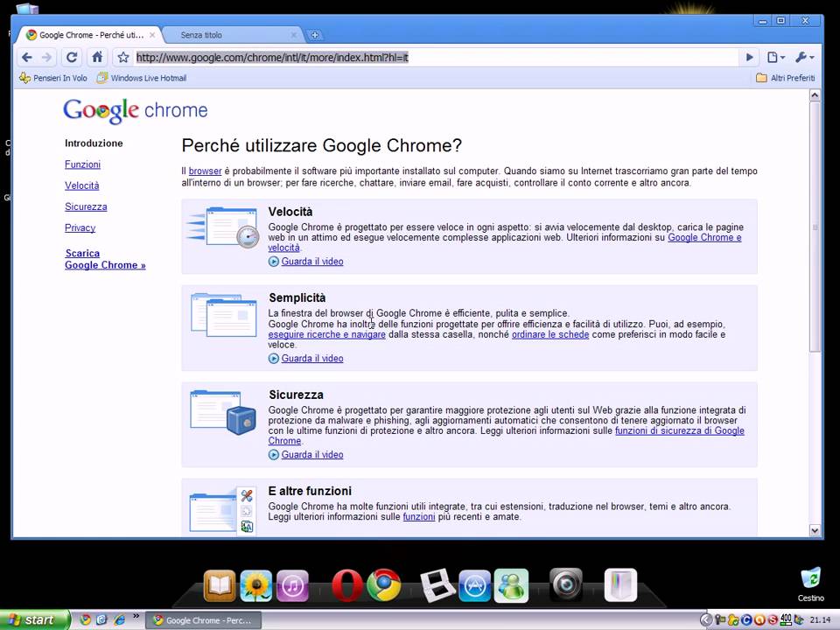Select the 'Google Chrome - Perché uti...' tab

(x=90, y=35)
